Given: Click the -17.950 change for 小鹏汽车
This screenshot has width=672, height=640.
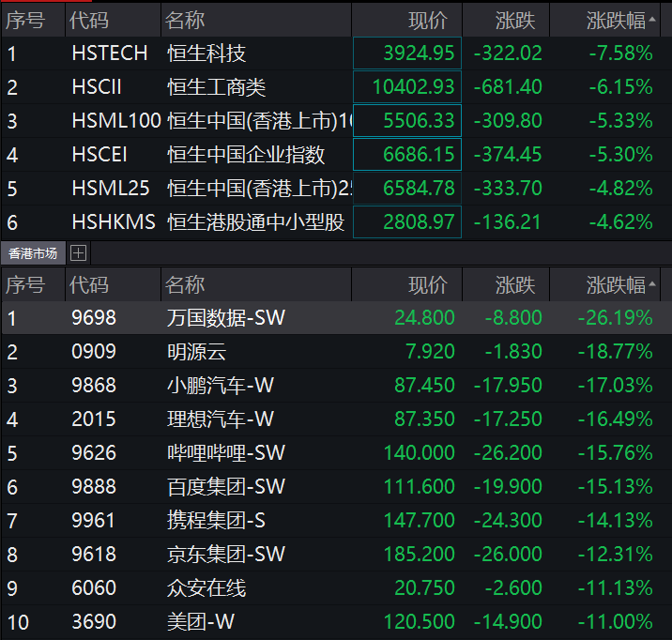Looking at the screenshot, I should pyautogui.click(x=508, y=386).
